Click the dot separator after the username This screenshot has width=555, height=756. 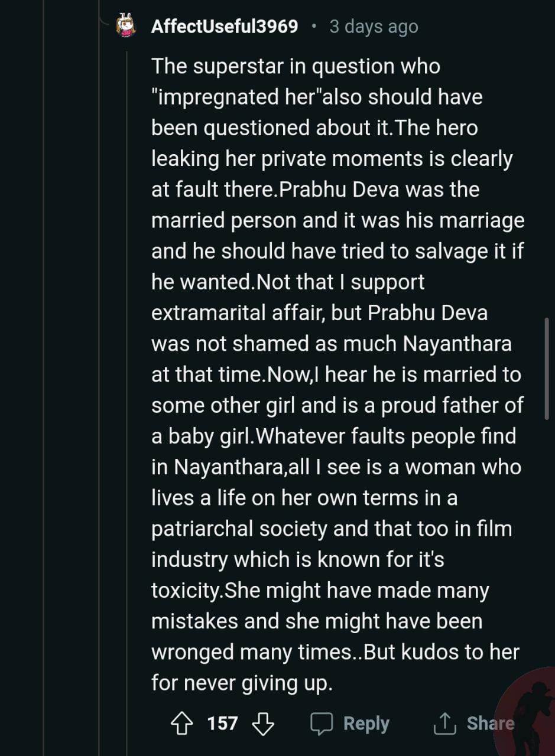click(314, 27)
